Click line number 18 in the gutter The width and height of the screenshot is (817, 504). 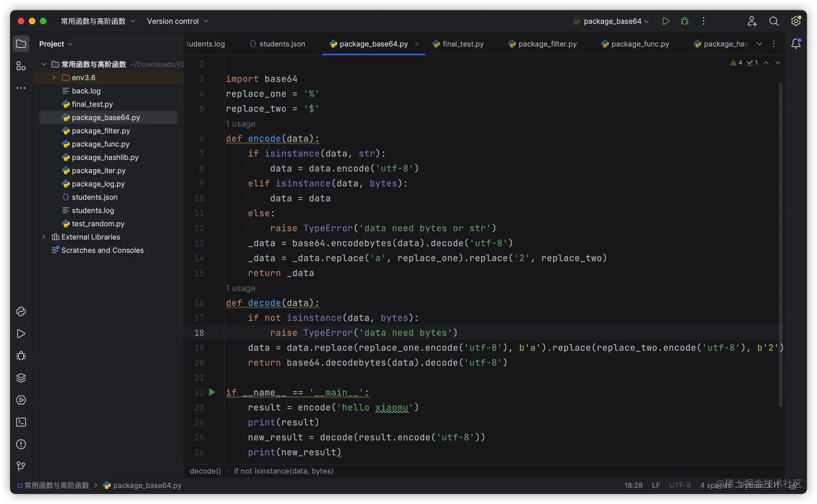pyautogui.click(x=199, y=333)
